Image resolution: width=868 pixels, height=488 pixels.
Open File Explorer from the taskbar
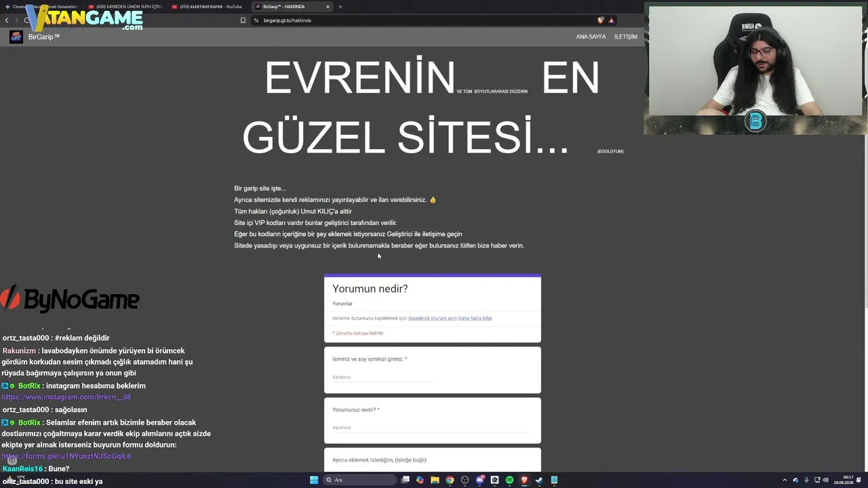[435, 480]
